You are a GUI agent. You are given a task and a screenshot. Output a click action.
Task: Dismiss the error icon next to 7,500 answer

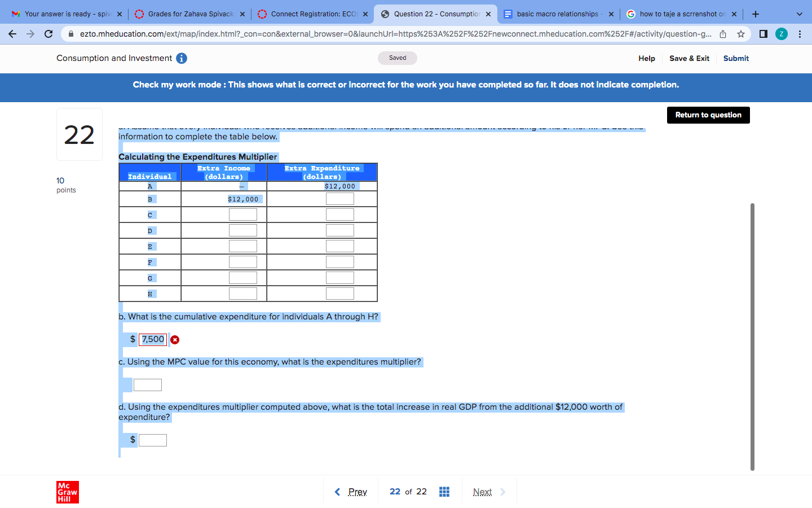point(175,339)
